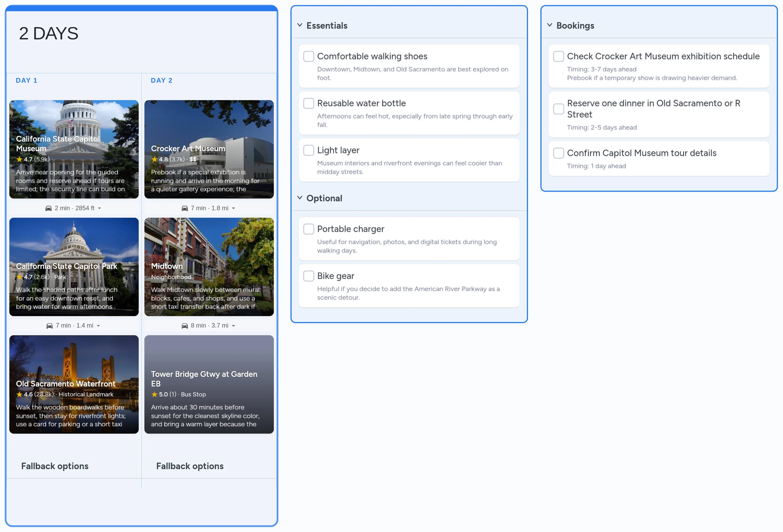The width and height of the screenshot is (783, 532).
Task: Collapse the Bookings section
Action: point(549,25)
